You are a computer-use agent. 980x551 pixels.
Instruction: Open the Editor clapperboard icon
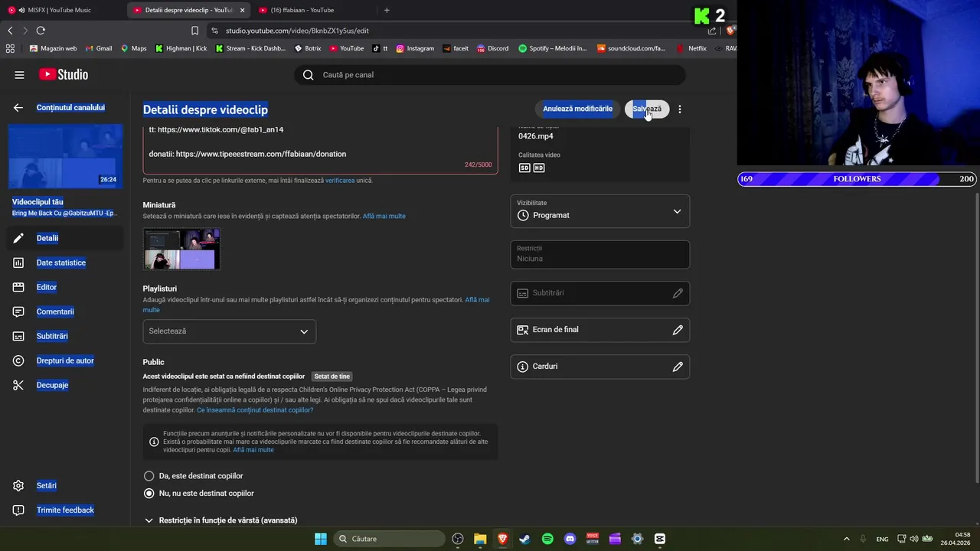(x=18, y=287)
